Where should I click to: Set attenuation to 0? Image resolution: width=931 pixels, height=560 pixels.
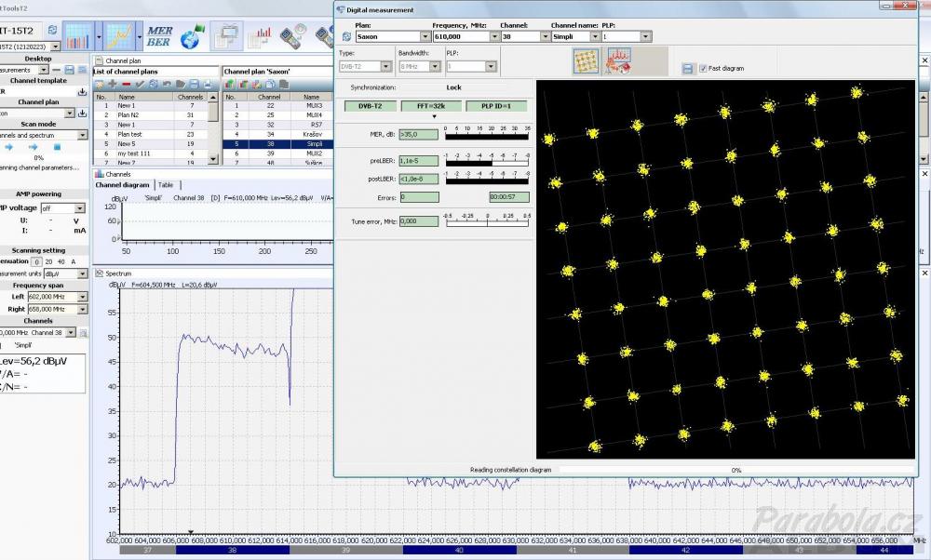tap(37, 261)
